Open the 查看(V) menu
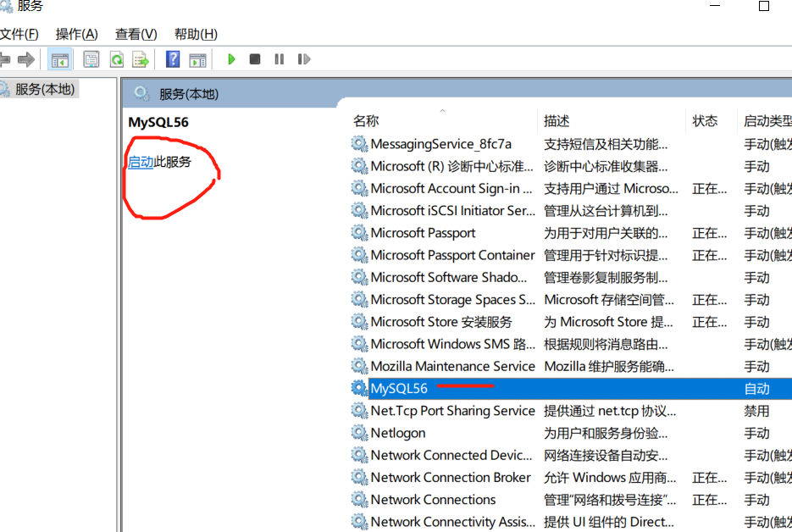Viewport: 792px width, 532px height. coord(136,34)
